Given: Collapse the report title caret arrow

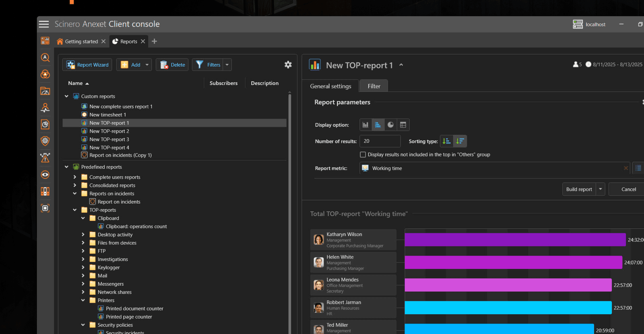Looking at the screenshot, I should (401, 65).
